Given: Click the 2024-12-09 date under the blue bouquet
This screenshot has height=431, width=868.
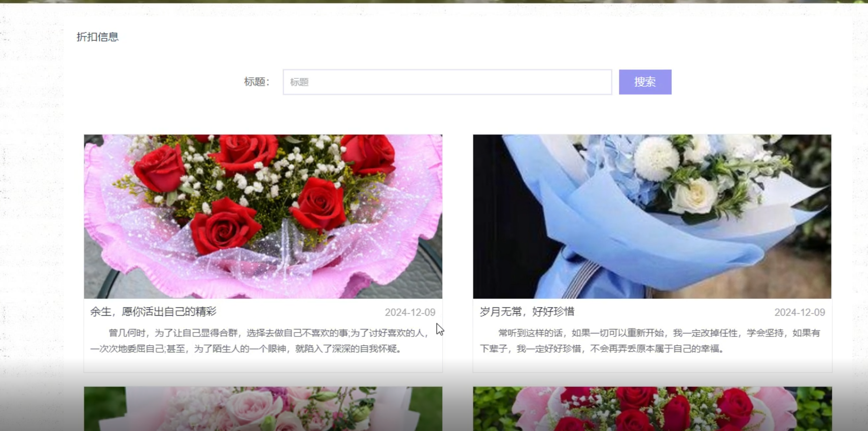Looking at the screenshot, I should click(x=799, y=312).
